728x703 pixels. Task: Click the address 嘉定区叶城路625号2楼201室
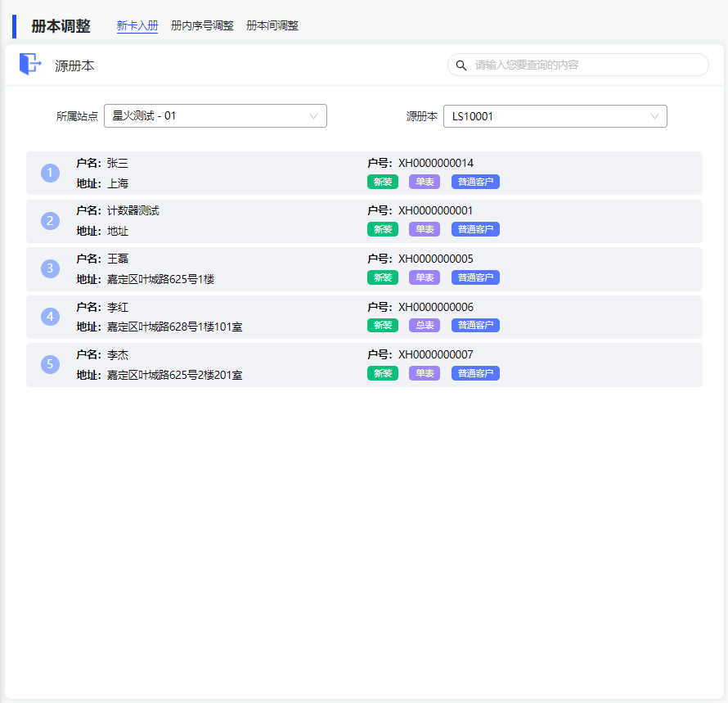point(174,375)
